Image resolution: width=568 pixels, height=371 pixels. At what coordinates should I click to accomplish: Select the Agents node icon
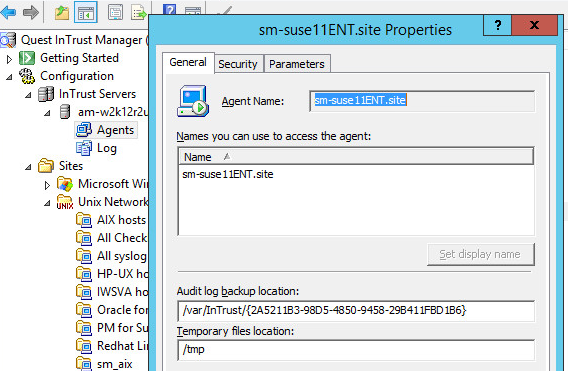pos(84,130)
